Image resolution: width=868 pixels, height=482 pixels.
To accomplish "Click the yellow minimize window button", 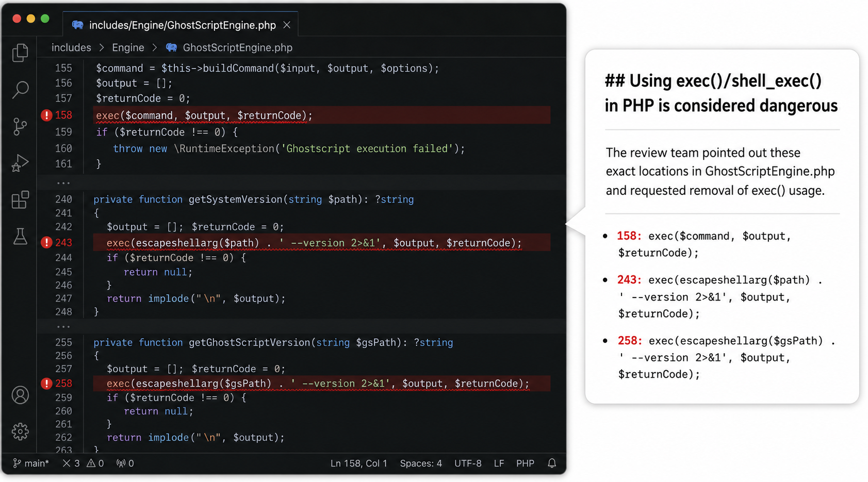I will (x=31, y=19).
